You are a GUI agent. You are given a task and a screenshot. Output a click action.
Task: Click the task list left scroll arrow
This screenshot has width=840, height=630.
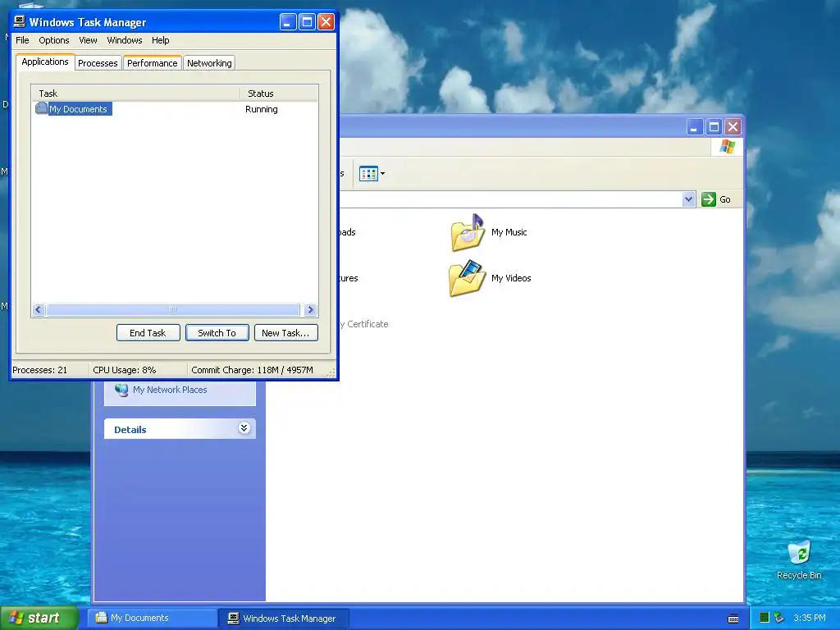coord(39,309)
